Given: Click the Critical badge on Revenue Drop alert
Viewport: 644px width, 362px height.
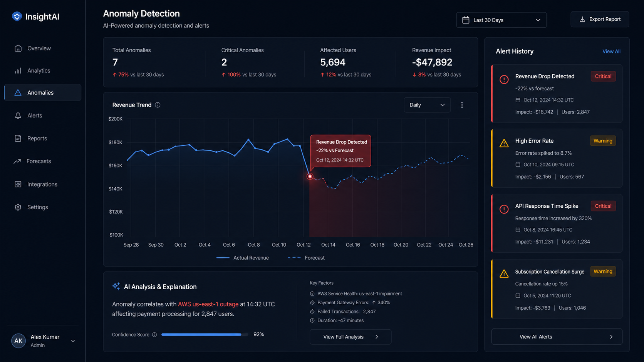Looking at the screenshot, I should (603, 76).
